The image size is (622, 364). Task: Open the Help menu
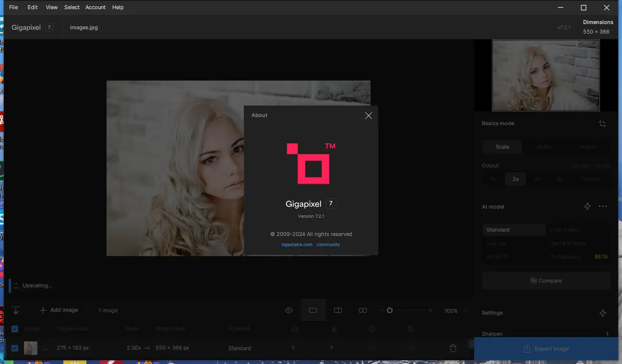pyautogui.click(x=118, y=7)
